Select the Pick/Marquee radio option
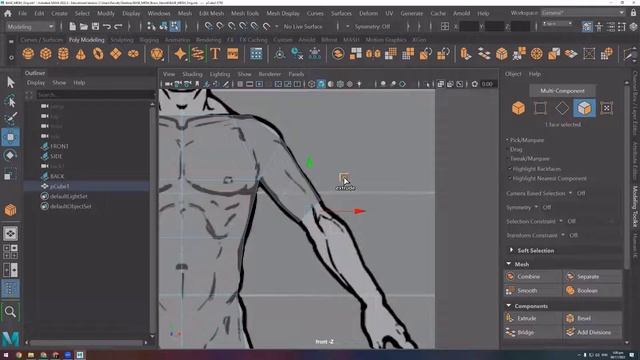Viewport: 640px width, 360px height. point(526,140)
